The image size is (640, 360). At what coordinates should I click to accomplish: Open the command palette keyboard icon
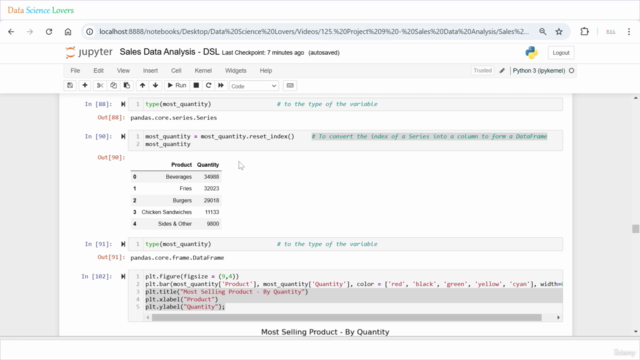[290, 85]
